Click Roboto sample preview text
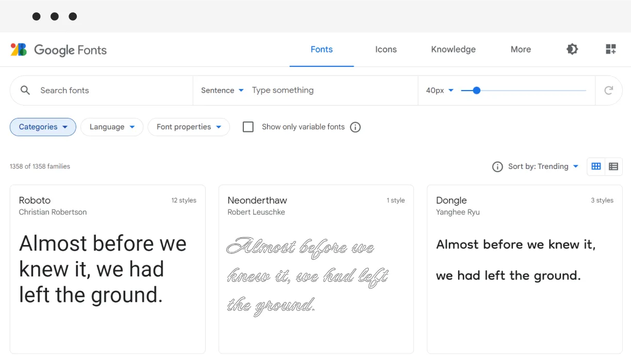The image size is (631, 364). point(103,269)
